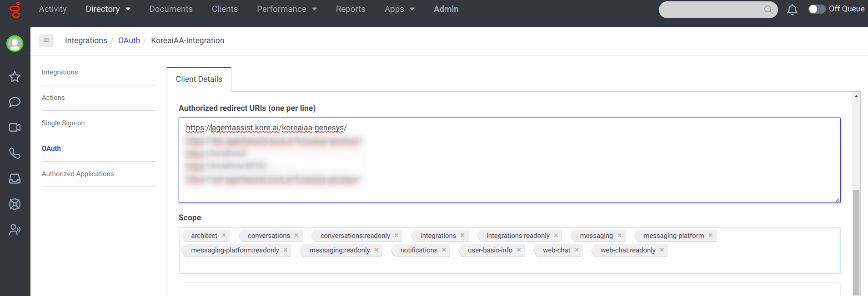Expand the Performance dropdown menu
The height and width of the screenshot is (296, 868).
287,9
